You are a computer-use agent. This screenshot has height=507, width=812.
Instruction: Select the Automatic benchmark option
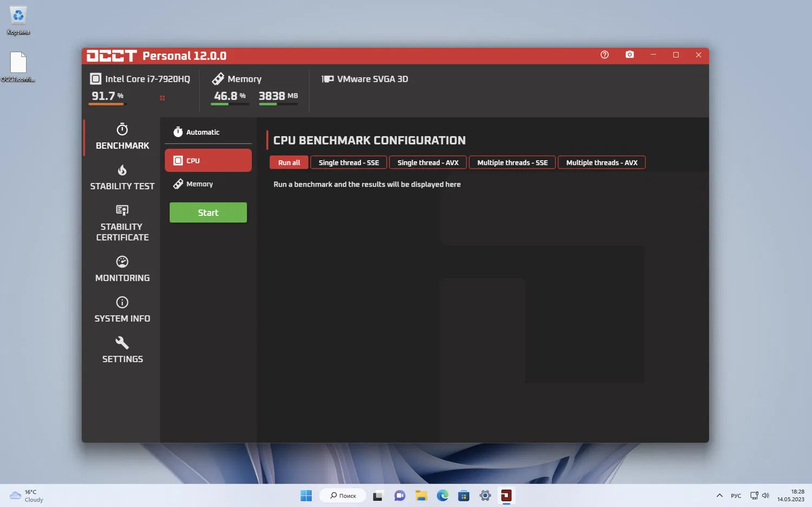pos(208,132)
